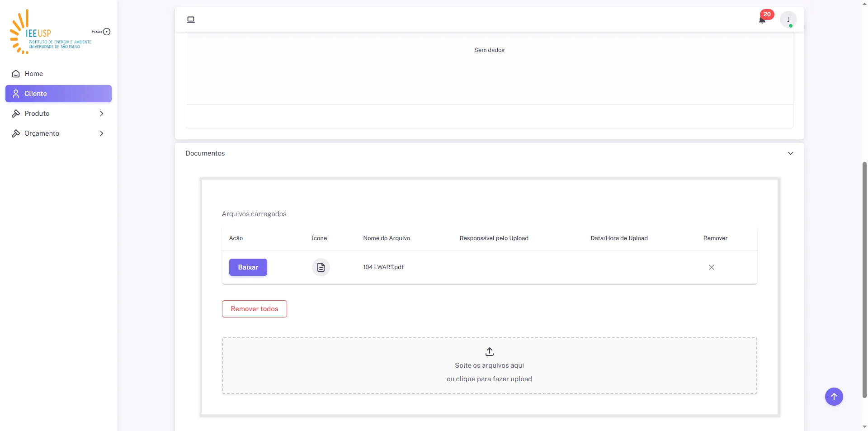This screenshot has height=431, width=868.
Task: Click the scrollbar down arrow
Action: 864,426
